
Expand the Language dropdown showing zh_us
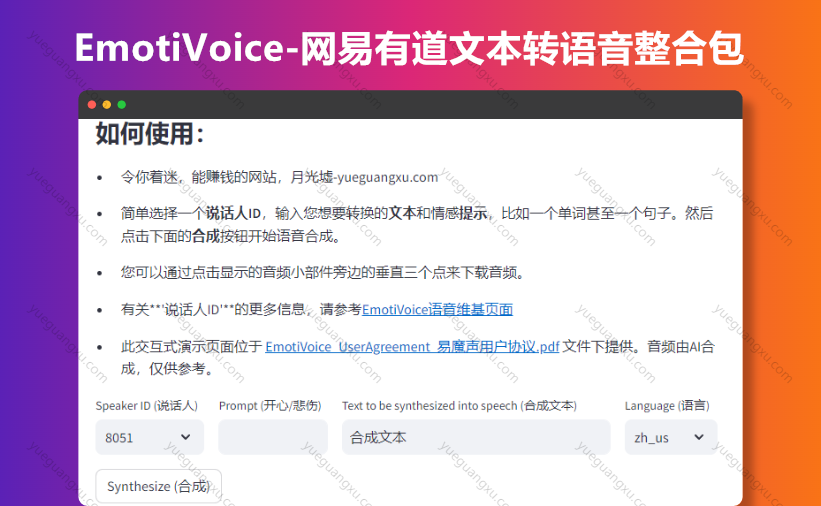pyautogui.click(x=670, y=437)
